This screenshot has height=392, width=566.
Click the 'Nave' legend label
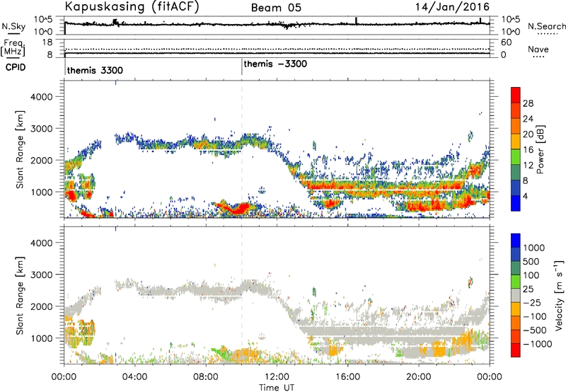(538, 50)
